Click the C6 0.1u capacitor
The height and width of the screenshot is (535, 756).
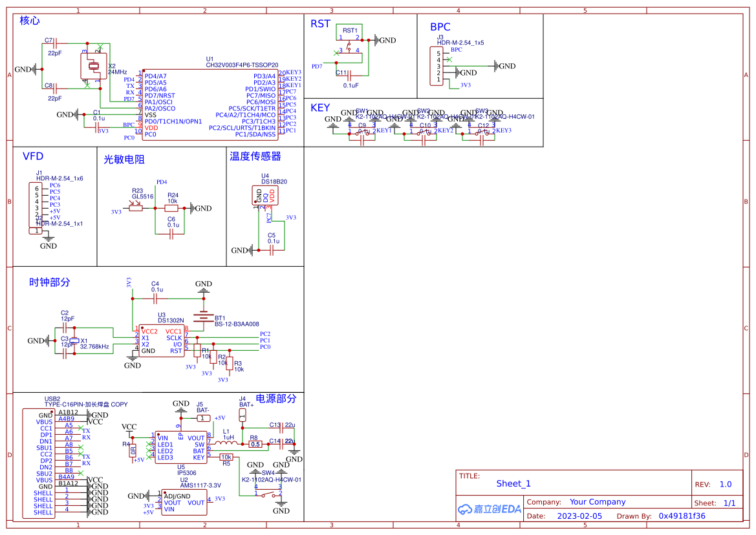(x=171, y=234)
